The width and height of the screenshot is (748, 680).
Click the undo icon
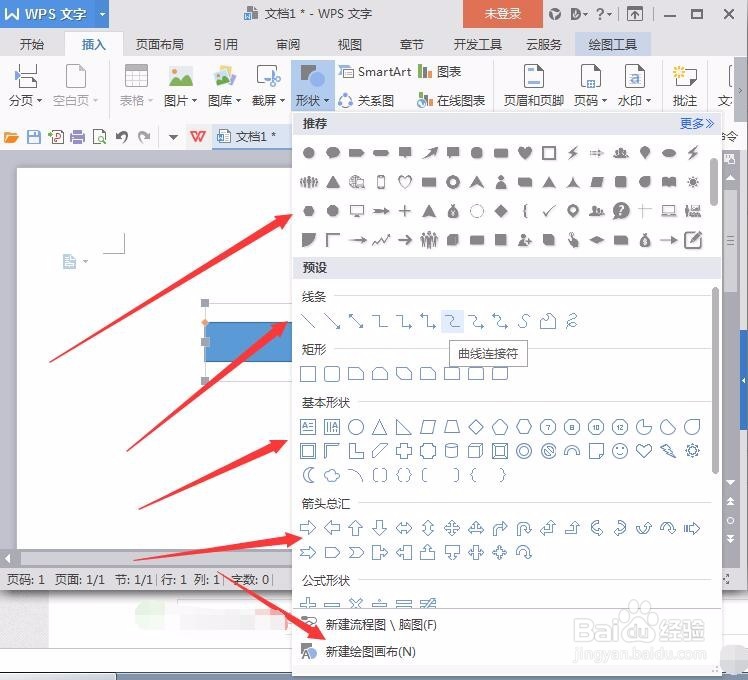pyautogui.click(x=122, y=137)
